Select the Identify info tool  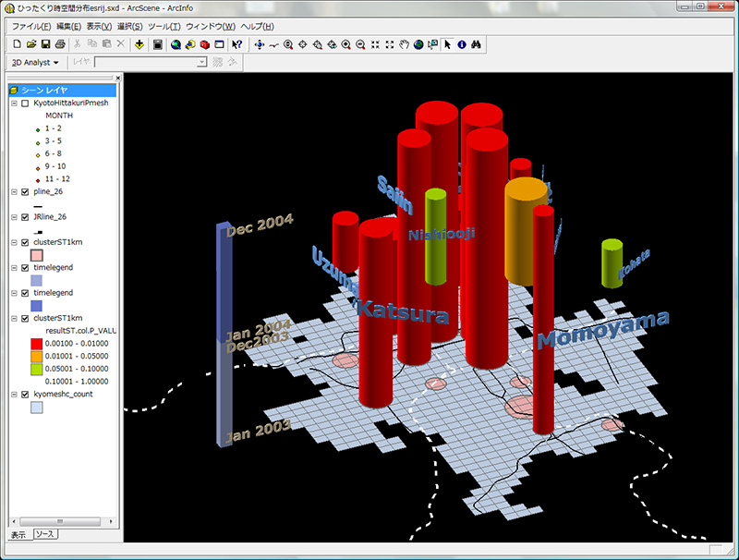click(x=461, y=43)
